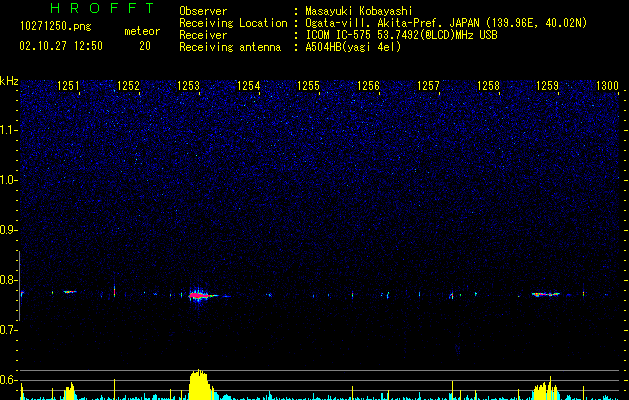Click the Receiving antenna label
Screen dimensions: 629x400
click(x=230, y=47)
